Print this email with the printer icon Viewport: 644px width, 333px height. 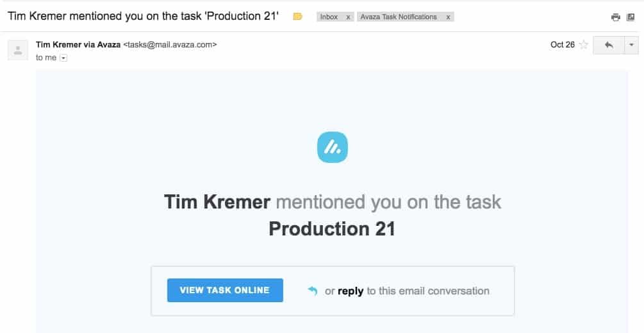(x=616, y=17)
